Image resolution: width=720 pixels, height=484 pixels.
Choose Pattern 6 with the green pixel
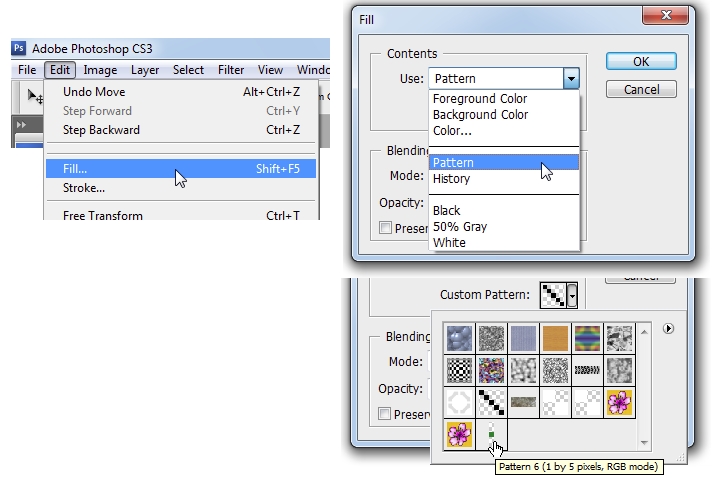[x=491, y=434]
